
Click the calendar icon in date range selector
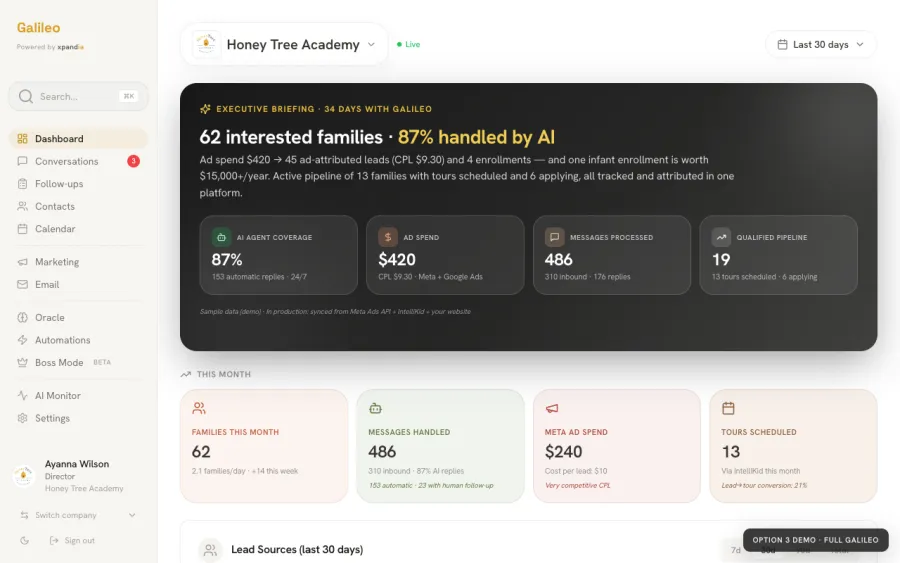(x=782, y=44)
